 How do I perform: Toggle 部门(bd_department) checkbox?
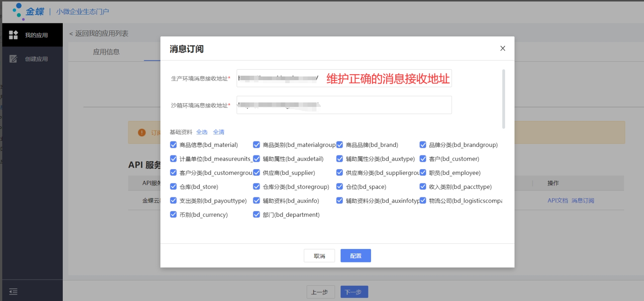pos(256,215)
